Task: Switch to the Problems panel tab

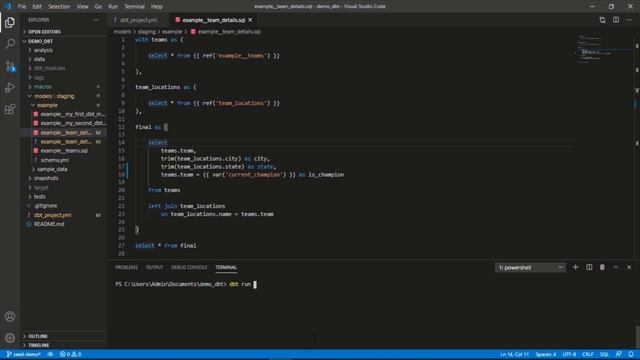Action: (x=127, y=267)
